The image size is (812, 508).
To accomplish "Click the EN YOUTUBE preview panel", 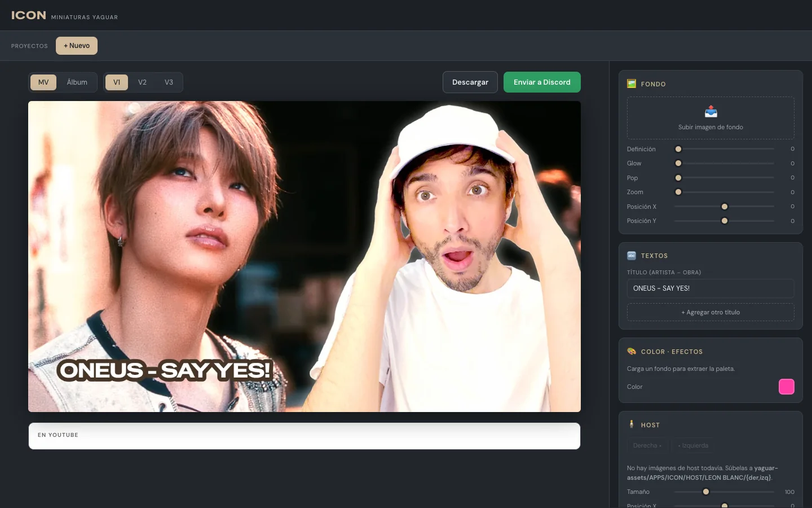I will (304, 436).
